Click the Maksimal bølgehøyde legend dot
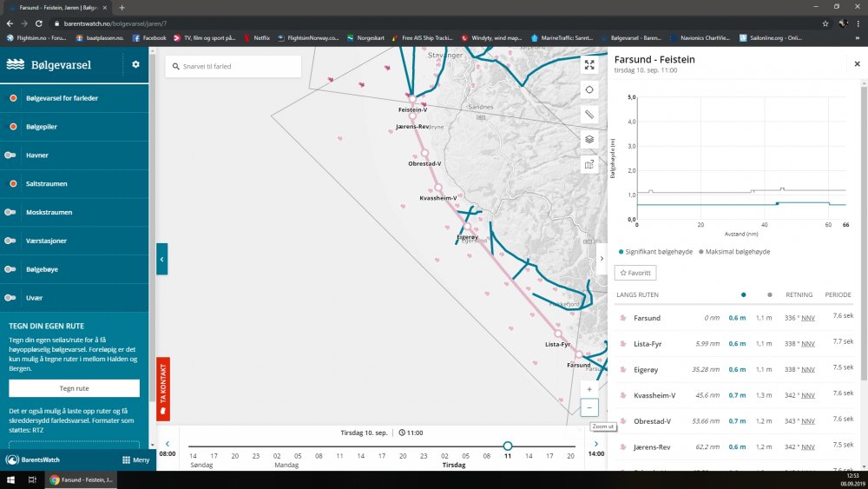Screen dimensions: 868x489 pyautogui.click(x=700, y=251)
